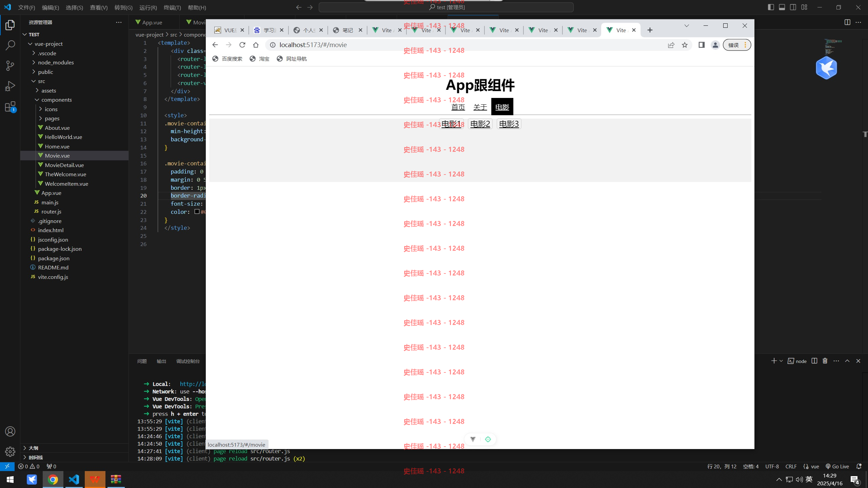Click the browser reload button

point(242,45)
